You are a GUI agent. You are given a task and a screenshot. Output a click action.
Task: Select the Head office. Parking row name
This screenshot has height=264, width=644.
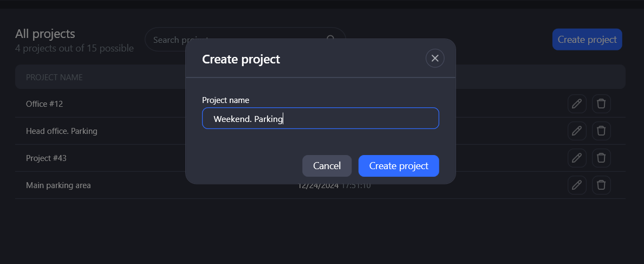pyautogui.click(x=62, y=131)
